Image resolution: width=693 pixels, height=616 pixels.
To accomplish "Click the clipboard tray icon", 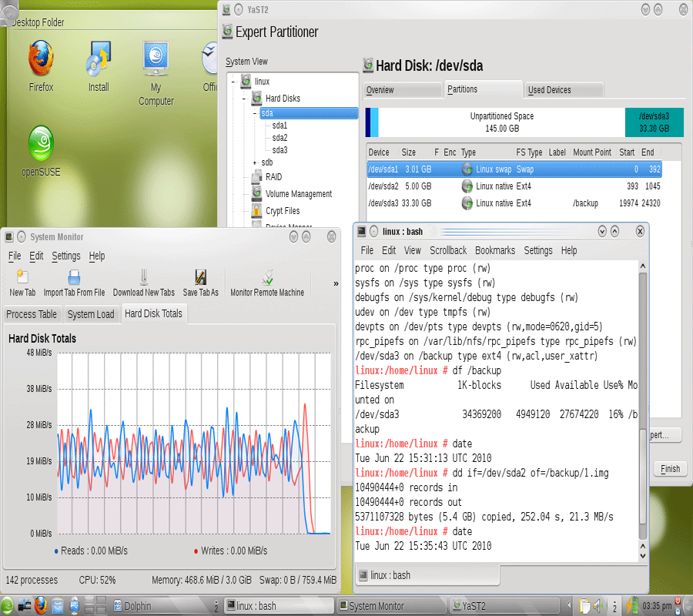I will [584, 606].
